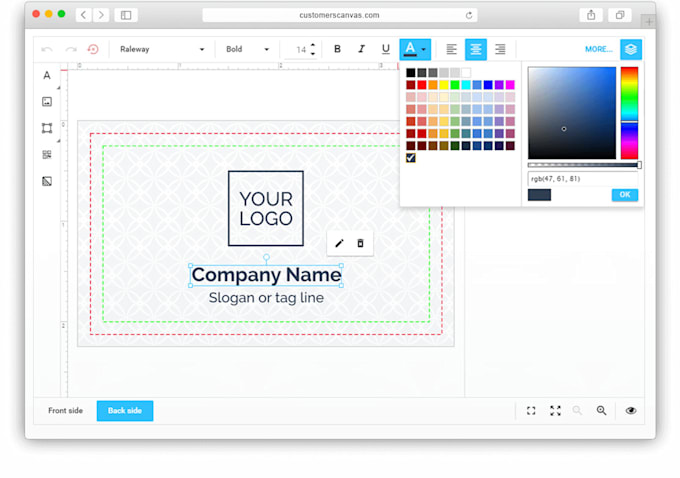Select the YOUR LOGO placeholder box
The width and height of the screenshot is (680, 478).
click(266, 208)
